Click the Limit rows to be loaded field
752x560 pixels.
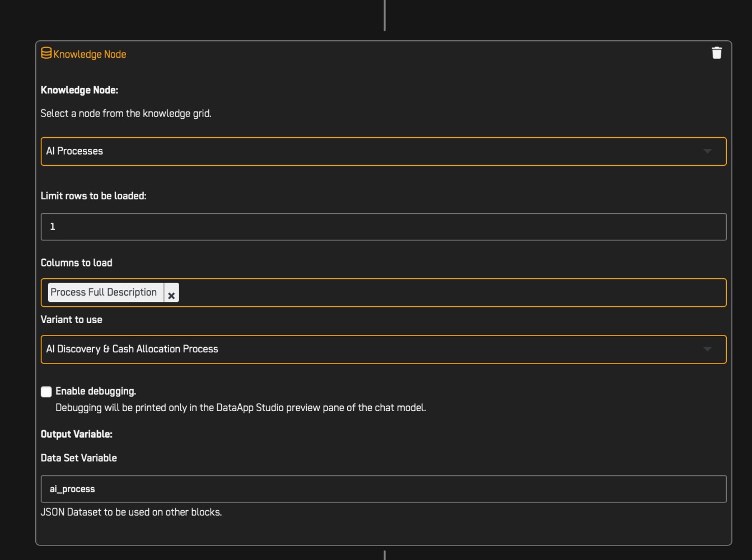tap(384, 227)
